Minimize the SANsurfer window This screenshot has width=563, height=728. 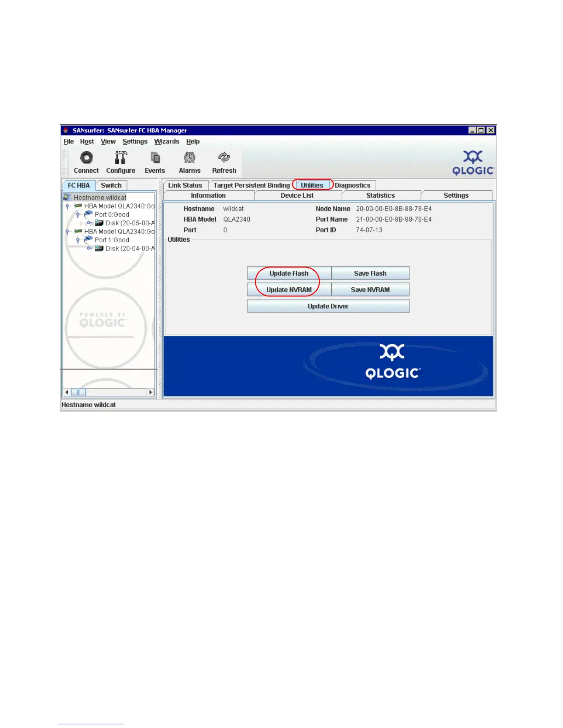pyautogui.click(x=472, y=131)
